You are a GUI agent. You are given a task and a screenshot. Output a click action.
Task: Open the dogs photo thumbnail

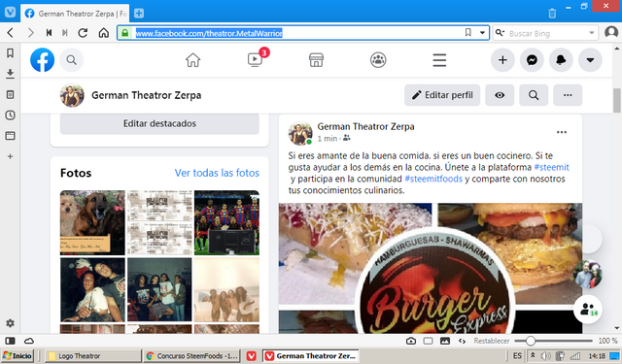point(92,222)
